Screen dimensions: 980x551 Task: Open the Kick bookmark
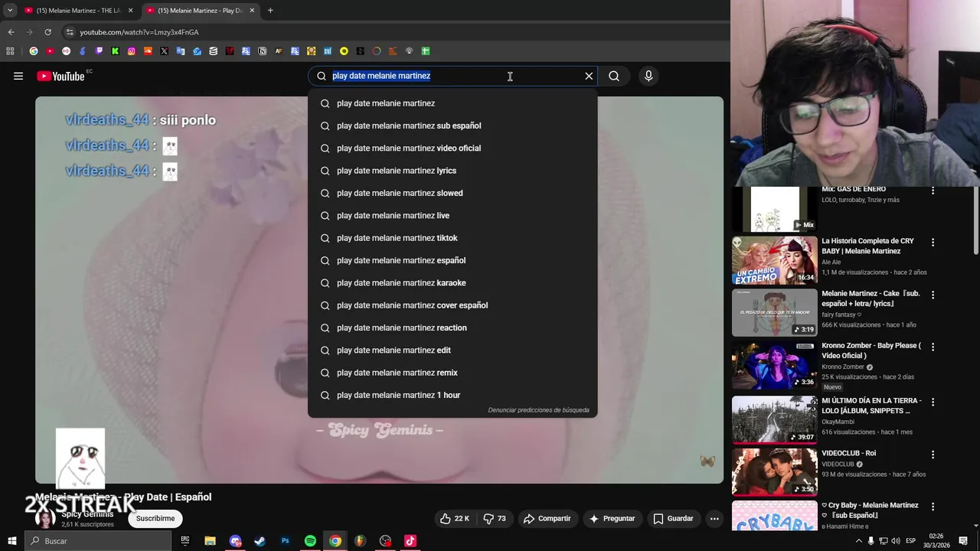(x=115, y=51)
